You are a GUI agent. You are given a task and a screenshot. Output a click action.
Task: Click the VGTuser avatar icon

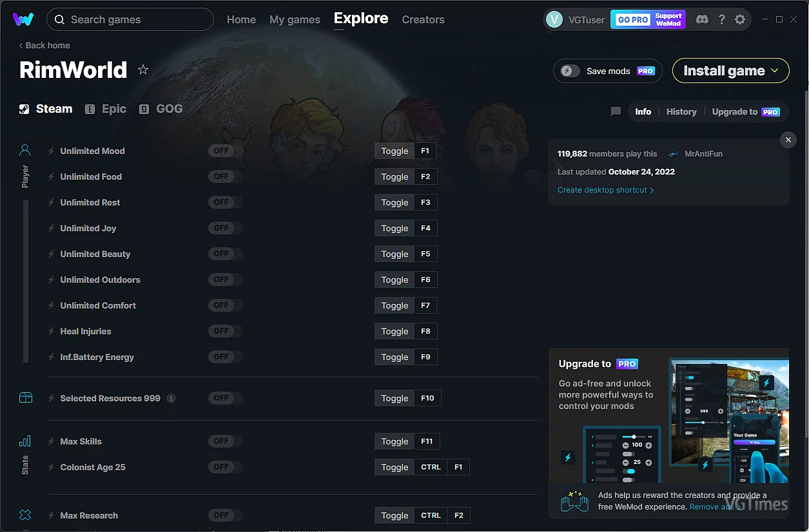[554, 19]
